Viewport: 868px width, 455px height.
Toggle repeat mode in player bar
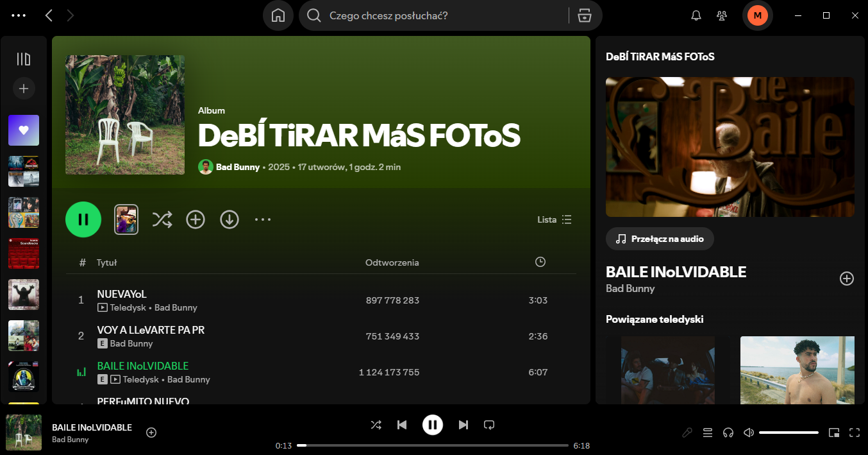489,425
